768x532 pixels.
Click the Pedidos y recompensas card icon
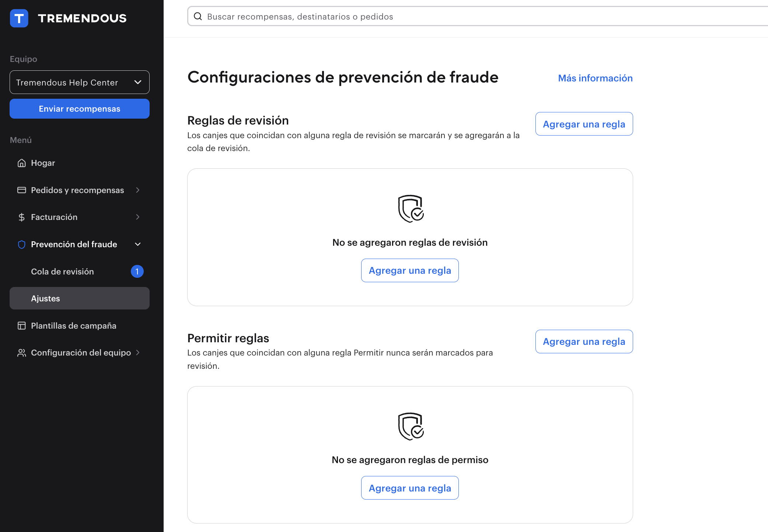click(x=21, y=190)
